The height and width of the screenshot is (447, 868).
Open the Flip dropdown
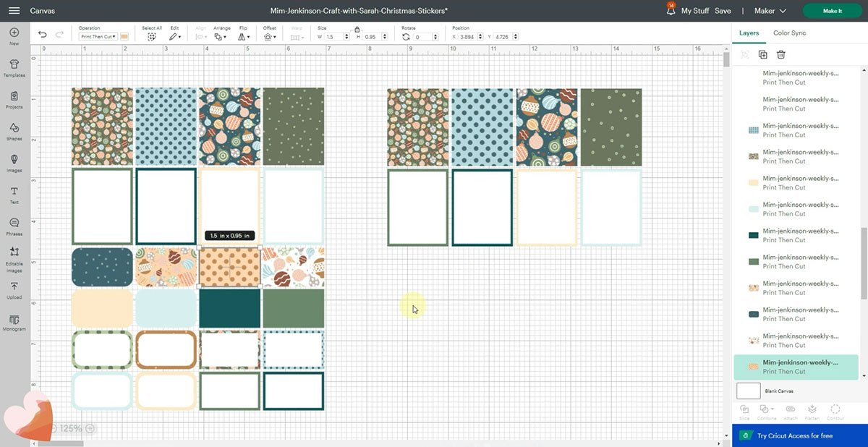[x=244, y=36]
